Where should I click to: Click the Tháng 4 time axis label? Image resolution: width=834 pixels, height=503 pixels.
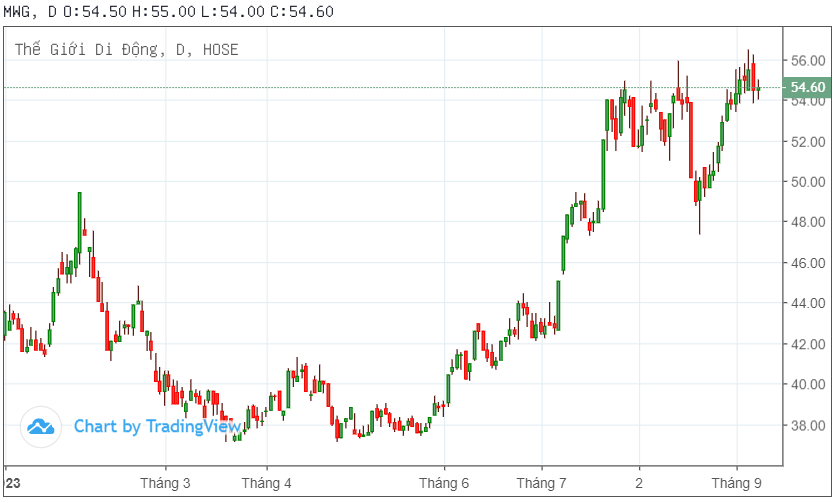266,483
